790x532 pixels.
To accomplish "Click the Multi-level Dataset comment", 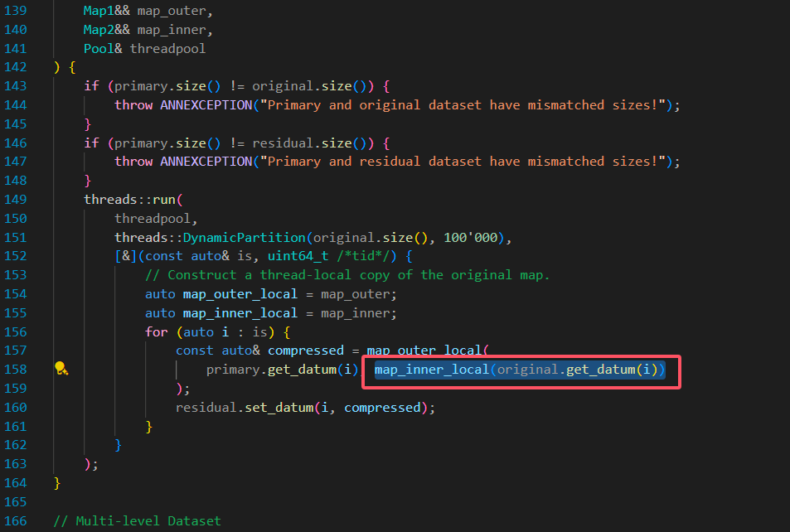I will (137, 521).
